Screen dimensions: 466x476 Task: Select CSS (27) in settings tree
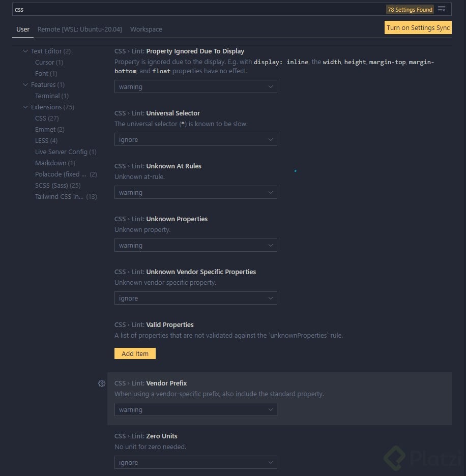pyautogui.click(x=47, y=118)
